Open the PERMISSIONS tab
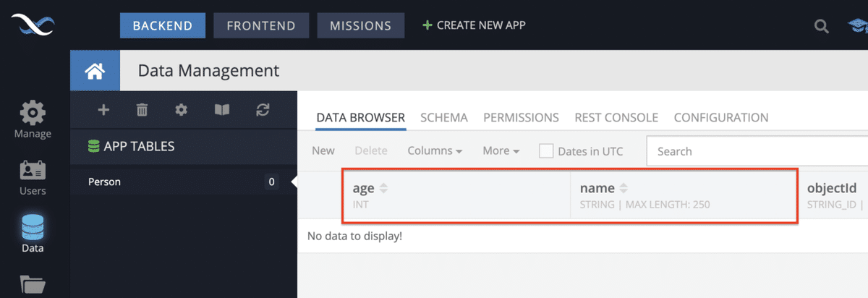The width and height of the screenshot is (868, 298). [x=521, y=117]
